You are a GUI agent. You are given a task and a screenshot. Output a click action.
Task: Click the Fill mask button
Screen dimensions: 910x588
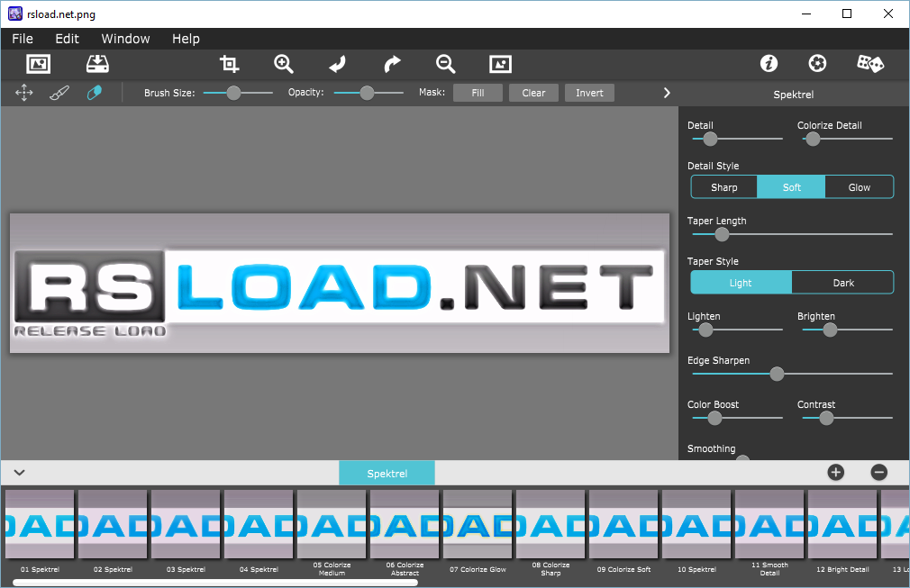[478, 93]
